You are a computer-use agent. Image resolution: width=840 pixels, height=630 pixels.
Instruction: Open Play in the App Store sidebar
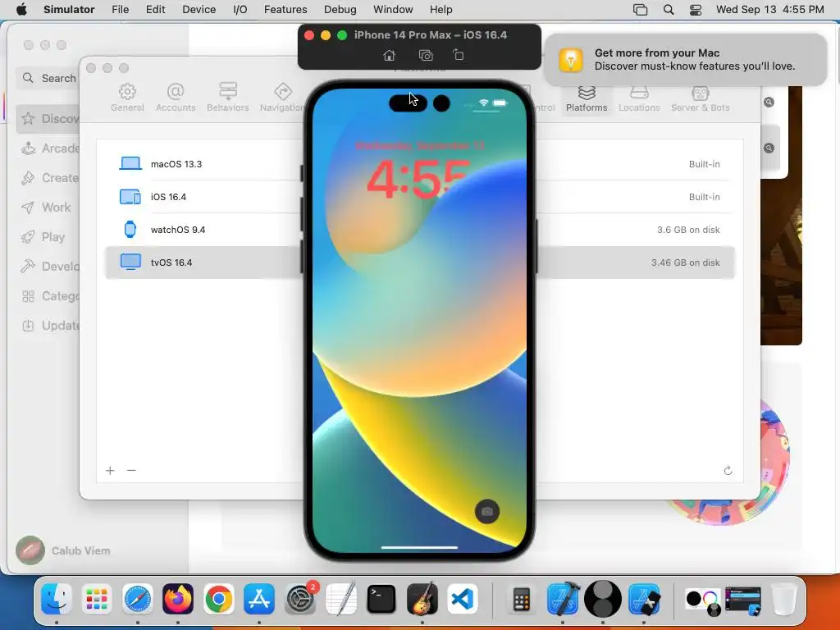49,237
